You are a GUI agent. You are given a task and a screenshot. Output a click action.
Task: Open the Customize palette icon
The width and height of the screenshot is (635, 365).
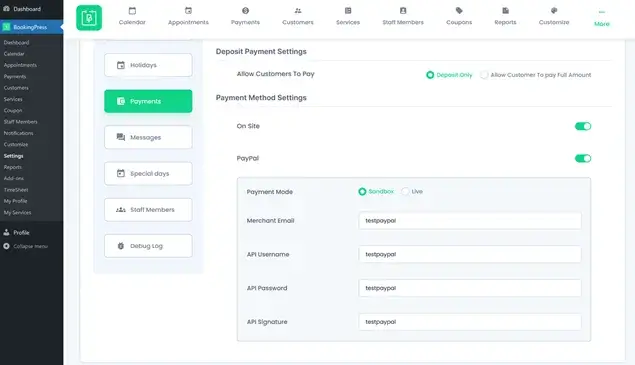[554, 11]
